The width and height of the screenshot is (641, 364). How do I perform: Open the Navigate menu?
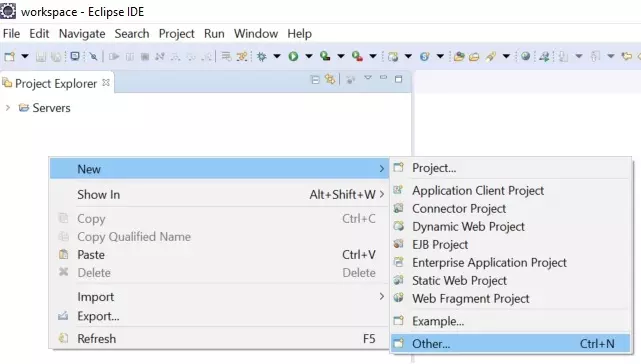82,34
